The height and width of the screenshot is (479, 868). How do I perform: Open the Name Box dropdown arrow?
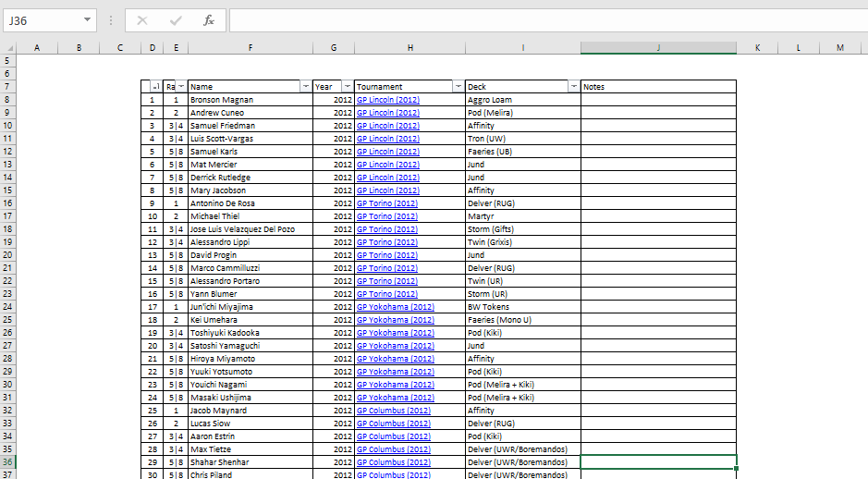point(88,20)
